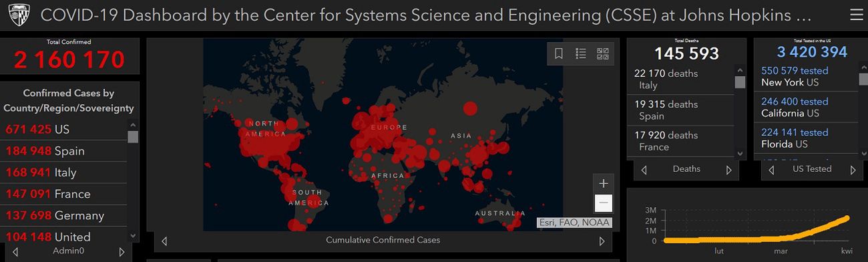Open the map bookmarks tool

coord(559,53)
